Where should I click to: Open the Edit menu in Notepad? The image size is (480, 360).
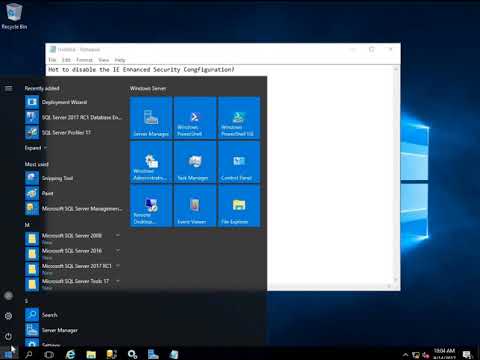(x=66, y=60)
